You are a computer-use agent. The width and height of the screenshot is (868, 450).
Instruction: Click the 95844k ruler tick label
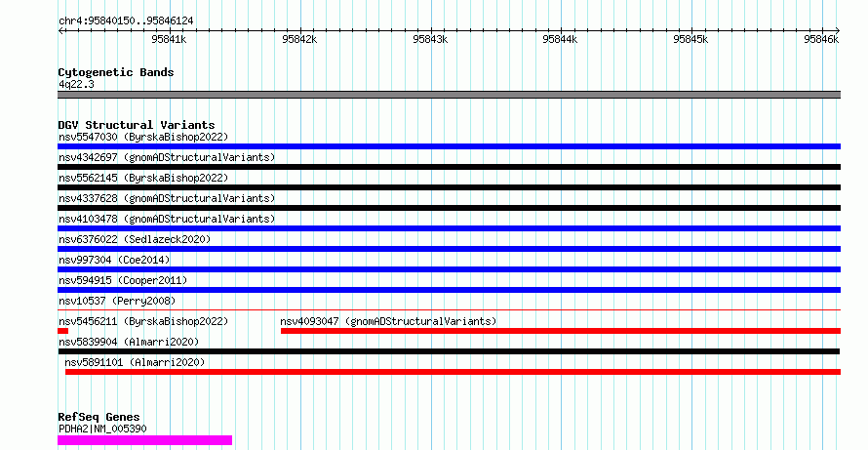coord(560,39)
